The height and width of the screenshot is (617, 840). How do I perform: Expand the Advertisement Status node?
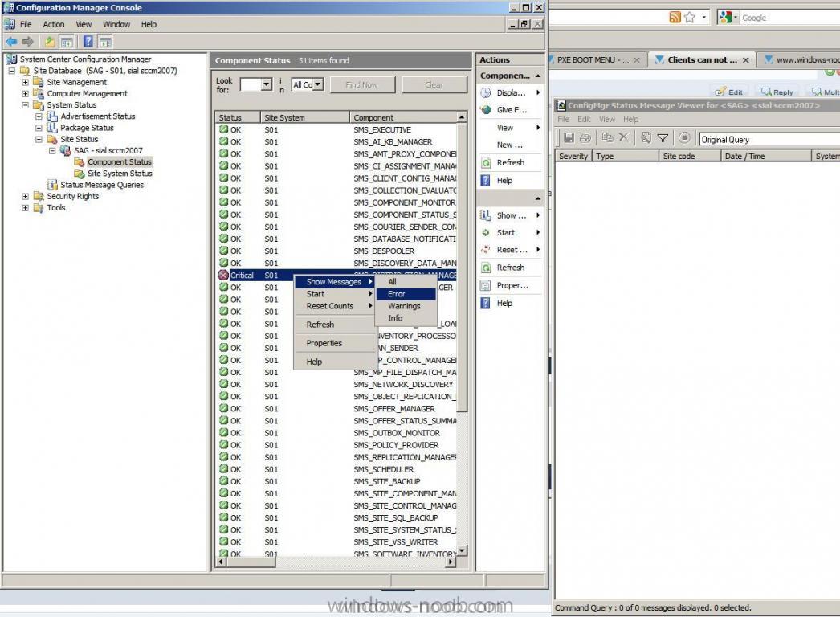click(x=39, y=116)
